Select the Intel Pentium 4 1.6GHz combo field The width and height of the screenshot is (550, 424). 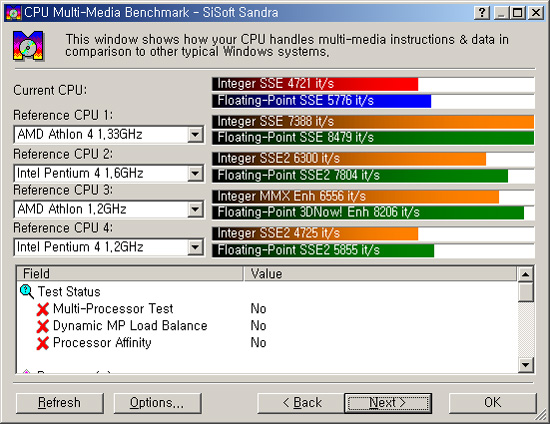pyautogui.click(x=108, y=173)
